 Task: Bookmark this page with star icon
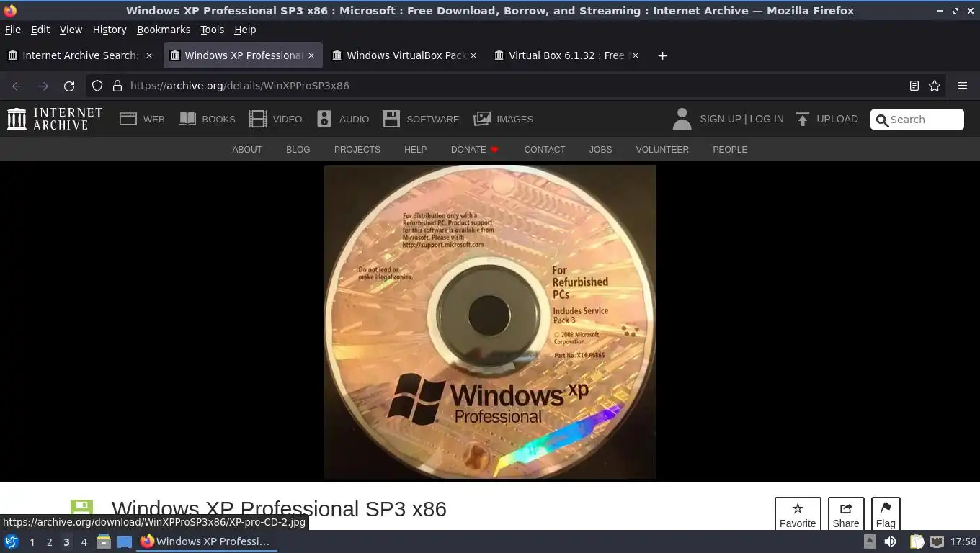tap(935, 86)
